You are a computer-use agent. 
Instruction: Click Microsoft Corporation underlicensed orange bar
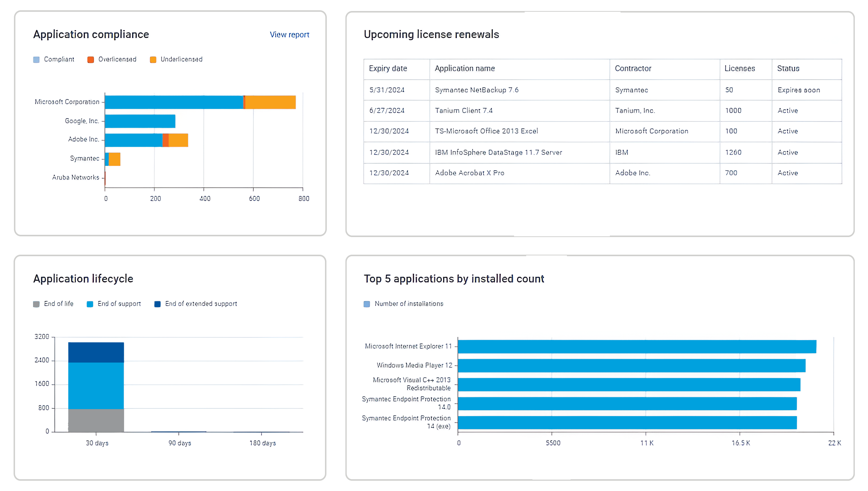point(270,102)
